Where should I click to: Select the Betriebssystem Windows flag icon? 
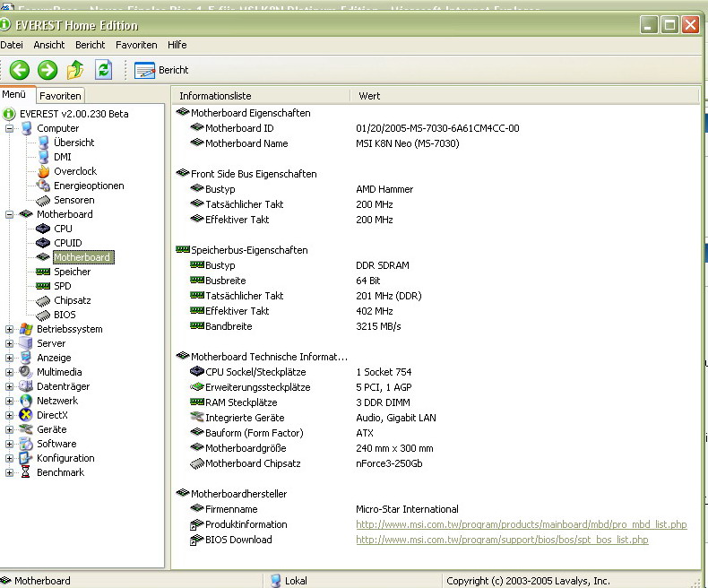pyautogui.click(x=26, y=329)
